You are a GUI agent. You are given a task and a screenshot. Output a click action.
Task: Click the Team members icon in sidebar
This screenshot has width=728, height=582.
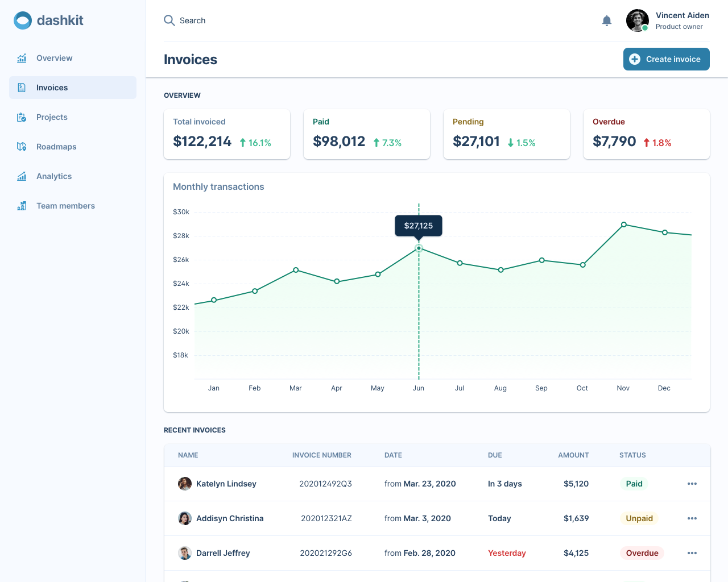point(22,206)
